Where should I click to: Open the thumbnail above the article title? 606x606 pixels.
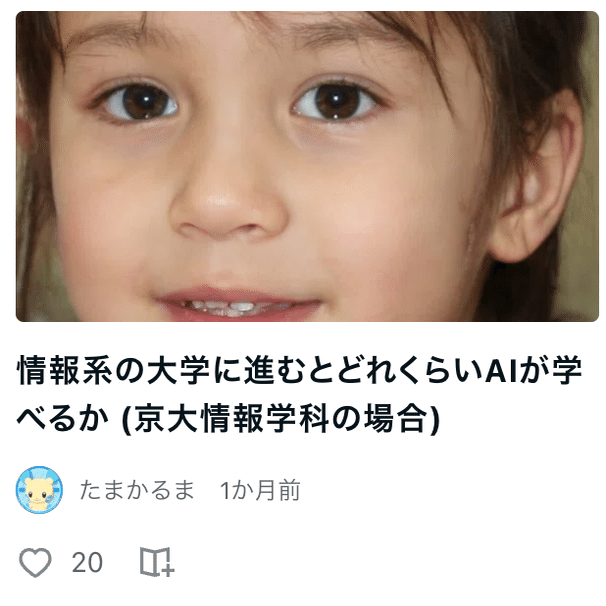(x=307, y=166)
